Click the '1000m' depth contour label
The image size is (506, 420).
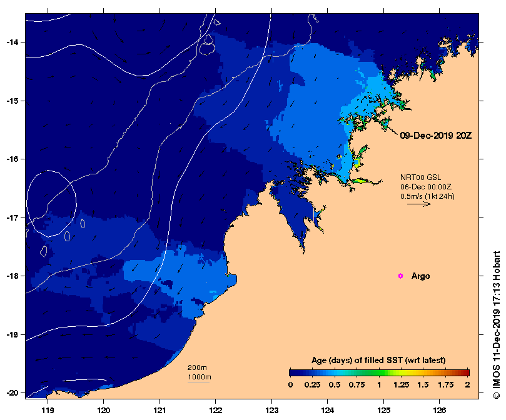click(x=200, y=377)
